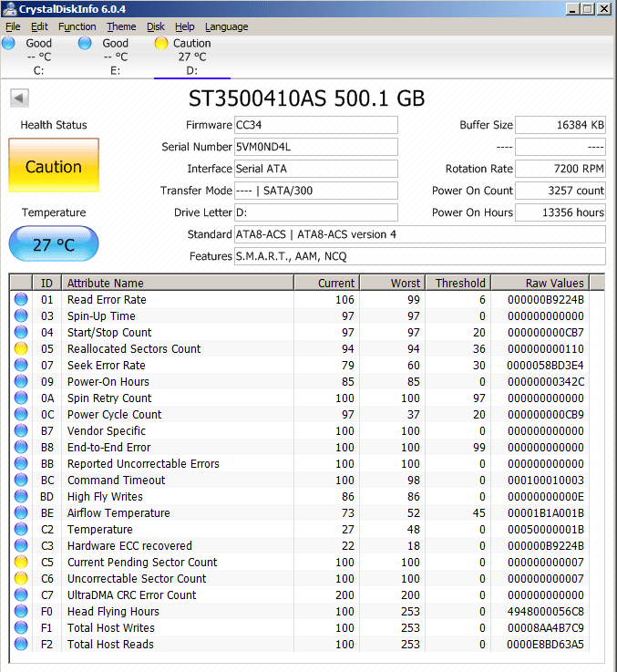Click the ID column header
The height and width of the screenshot is (672, 617).
[x=46, y=283]
